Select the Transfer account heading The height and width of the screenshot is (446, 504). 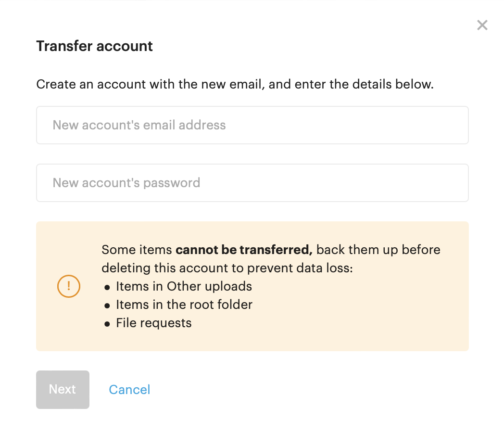pos(94,46)
